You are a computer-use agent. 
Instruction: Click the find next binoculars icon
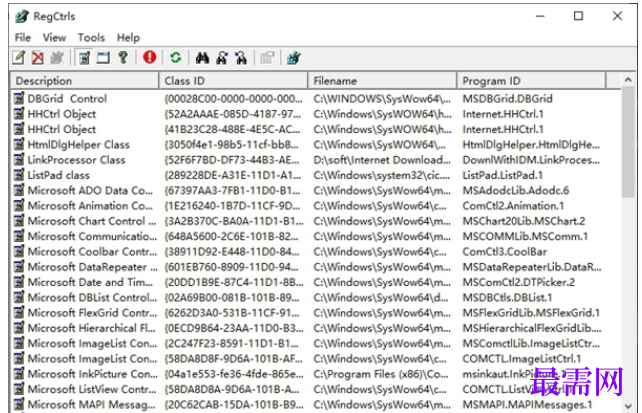222,58
